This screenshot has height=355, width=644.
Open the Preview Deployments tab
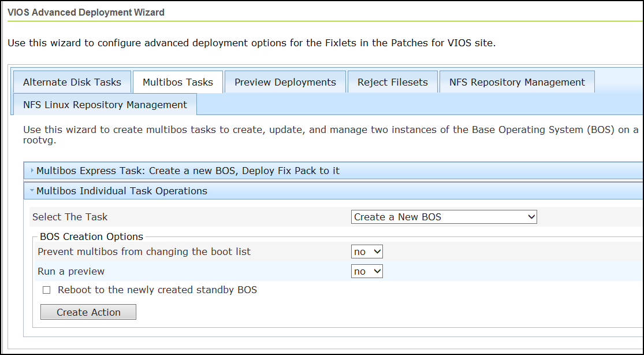click(x=285, y=82)
